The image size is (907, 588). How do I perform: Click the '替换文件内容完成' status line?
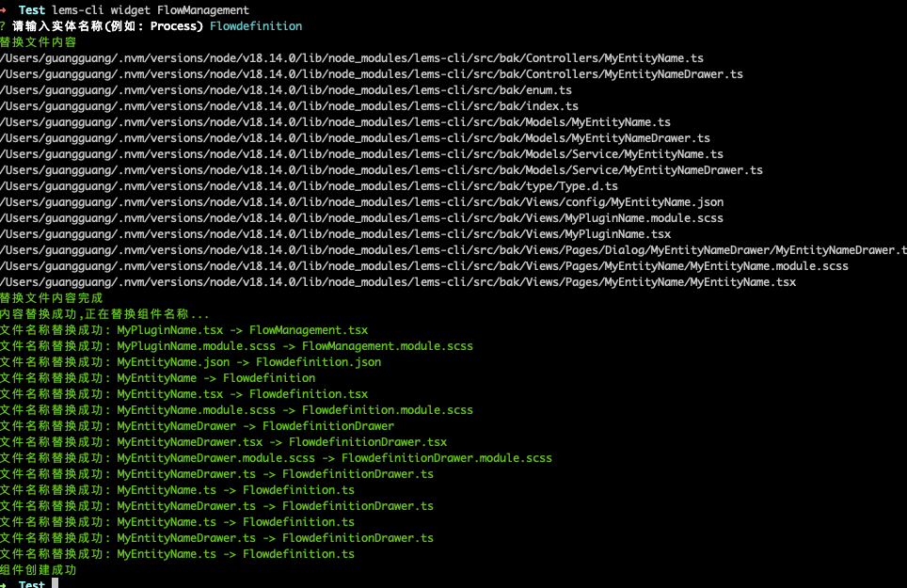tap(52, 297)
